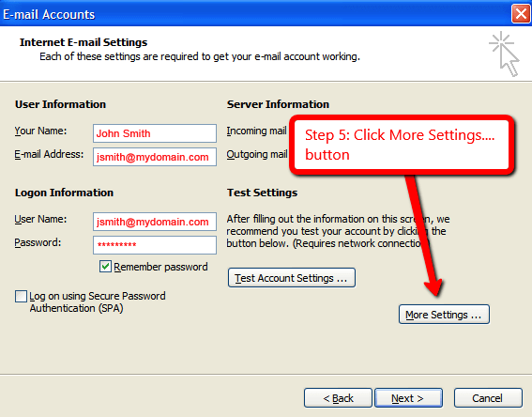Screen dimensions: 532x417
Task: Close the E-mail Accounts dialog
Action: (521, 14)
